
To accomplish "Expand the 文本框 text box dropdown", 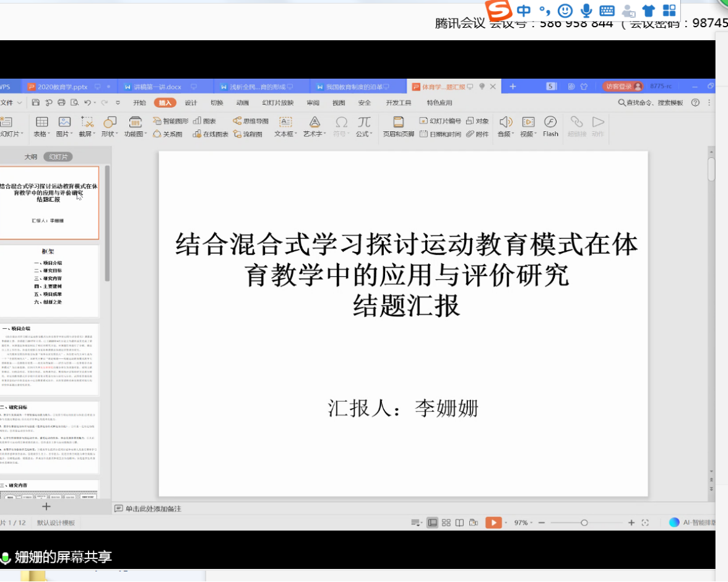I will pyautogui.click(x=297, y=134).
